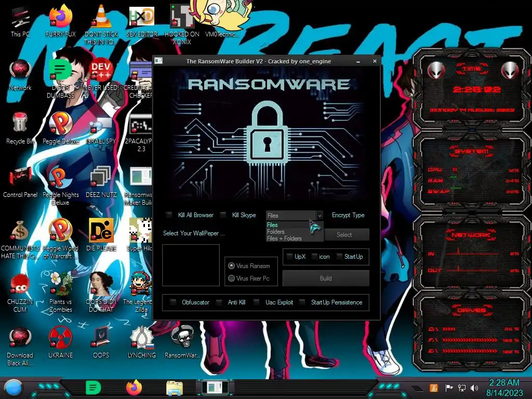The image size is (532, 399).
Task: Click the Build button
Action: click(326, 278)
